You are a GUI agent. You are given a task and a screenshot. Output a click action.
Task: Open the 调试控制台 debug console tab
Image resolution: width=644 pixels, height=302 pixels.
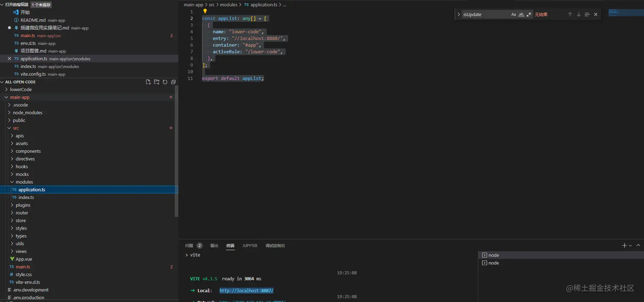[x=275, y=246]
